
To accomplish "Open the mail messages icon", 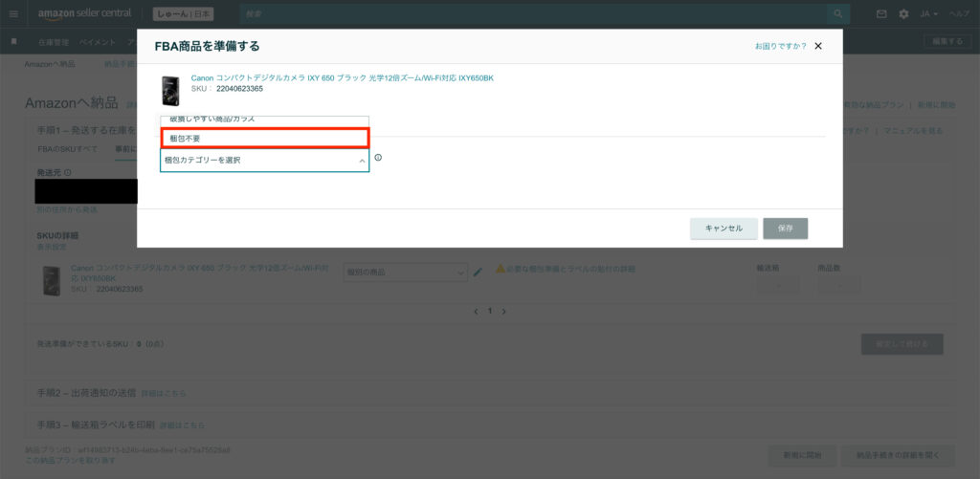I will 881,13.
